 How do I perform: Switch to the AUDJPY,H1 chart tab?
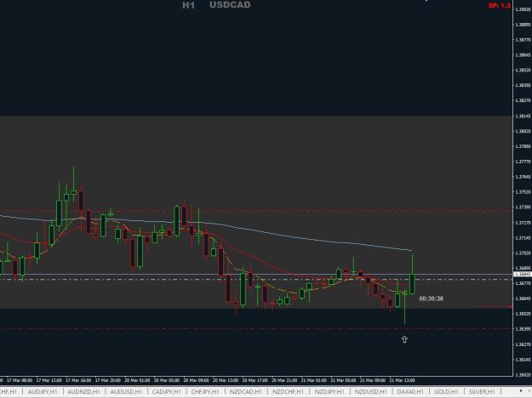pyautogui.click(x=43, y=391)
